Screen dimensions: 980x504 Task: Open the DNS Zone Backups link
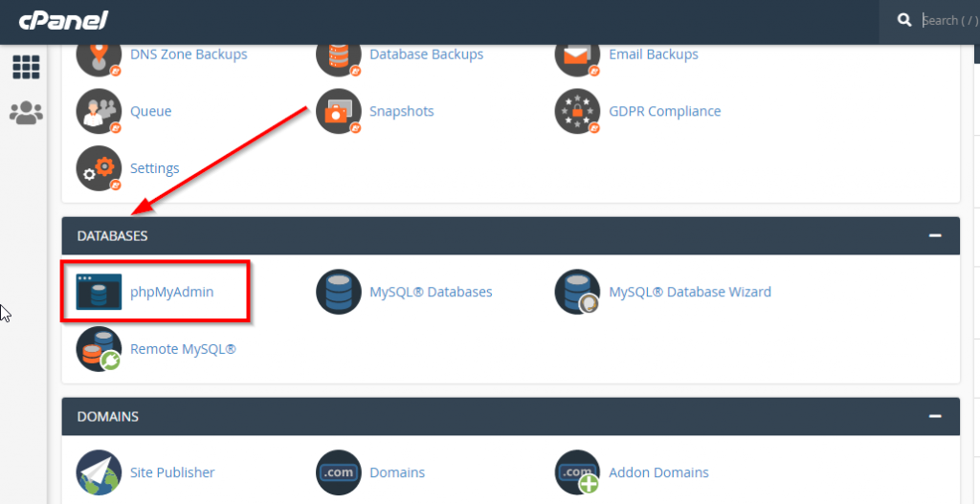(189, 55)
